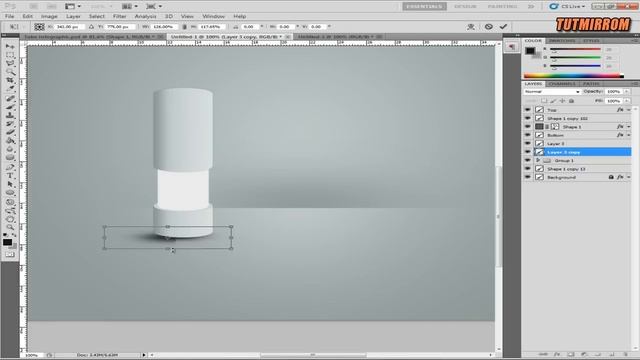Open the blend mode Normal dropdown
640x360 pixels.
pos(552,92)
